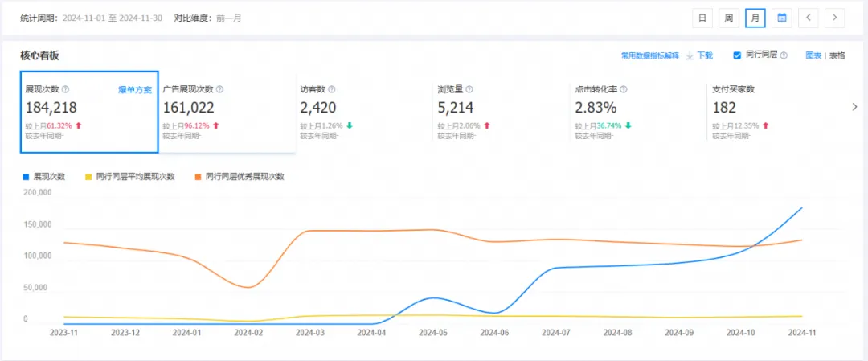Expand more metrics with right chevron
The image size is (868, 361).
pyautogui.click(x=854, y=107)
